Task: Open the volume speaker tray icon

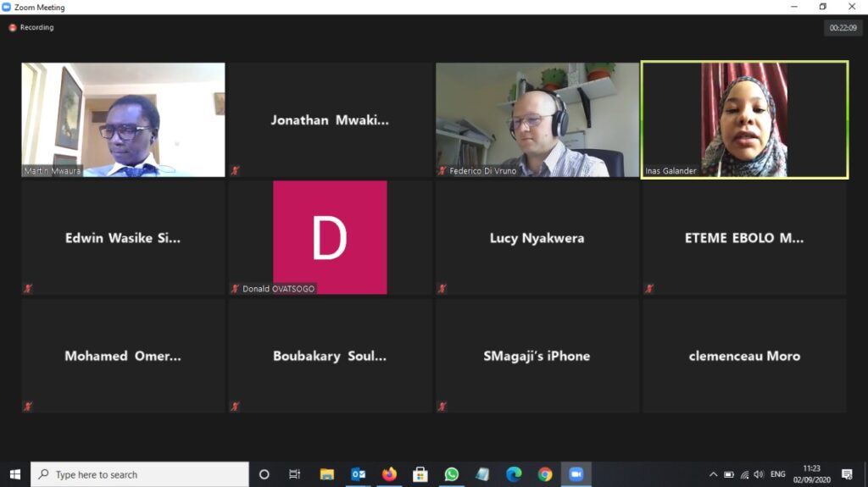Action: 759,474
